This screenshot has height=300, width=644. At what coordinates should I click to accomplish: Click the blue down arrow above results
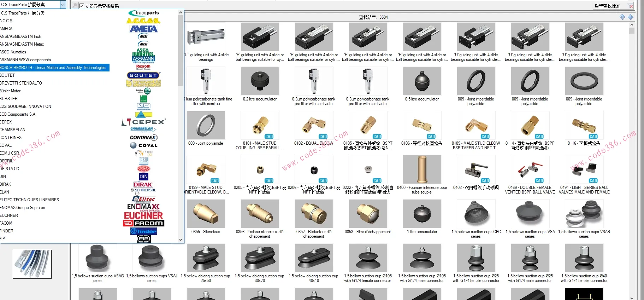(631, 17)
